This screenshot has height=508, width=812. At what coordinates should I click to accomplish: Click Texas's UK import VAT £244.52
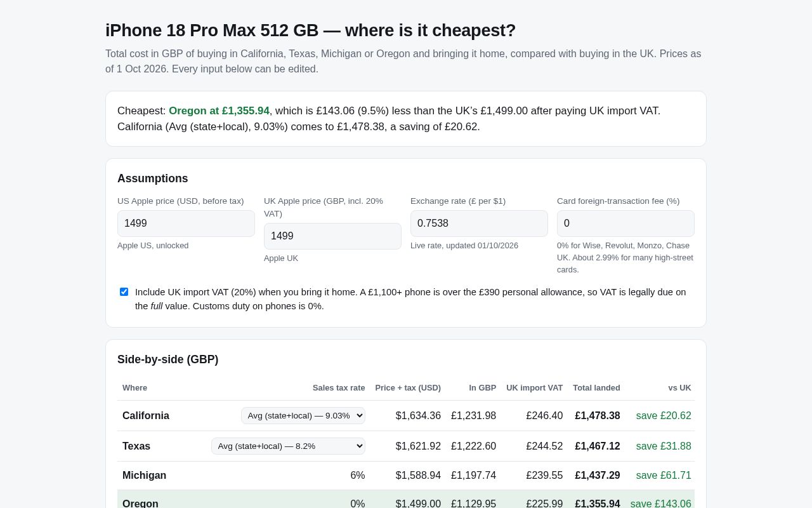(x=544, y=446)
